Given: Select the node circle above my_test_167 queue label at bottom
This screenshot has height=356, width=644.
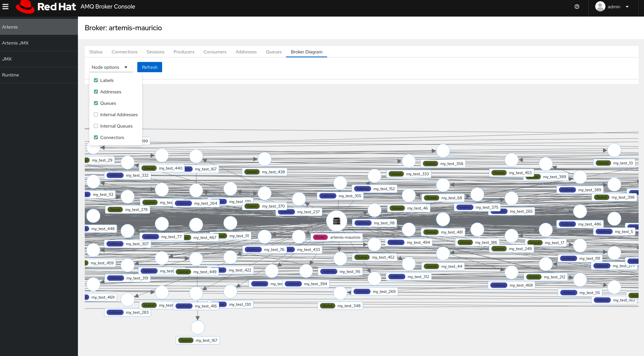Looking at the screenshot, I should 198,327.
